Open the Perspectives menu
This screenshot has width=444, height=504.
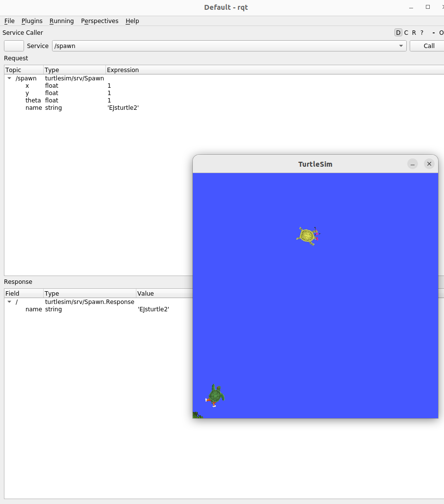click(x=100, y=21)
